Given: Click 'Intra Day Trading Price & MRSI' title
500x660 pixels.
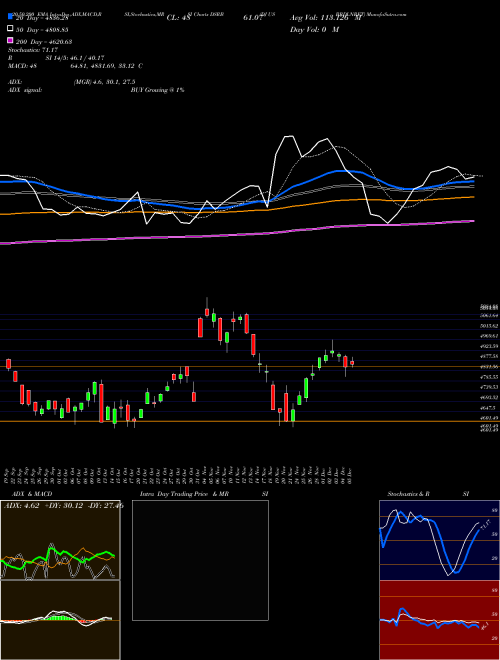Looking at the screenshot, I should pyautogui.click(x=204, y=494).
